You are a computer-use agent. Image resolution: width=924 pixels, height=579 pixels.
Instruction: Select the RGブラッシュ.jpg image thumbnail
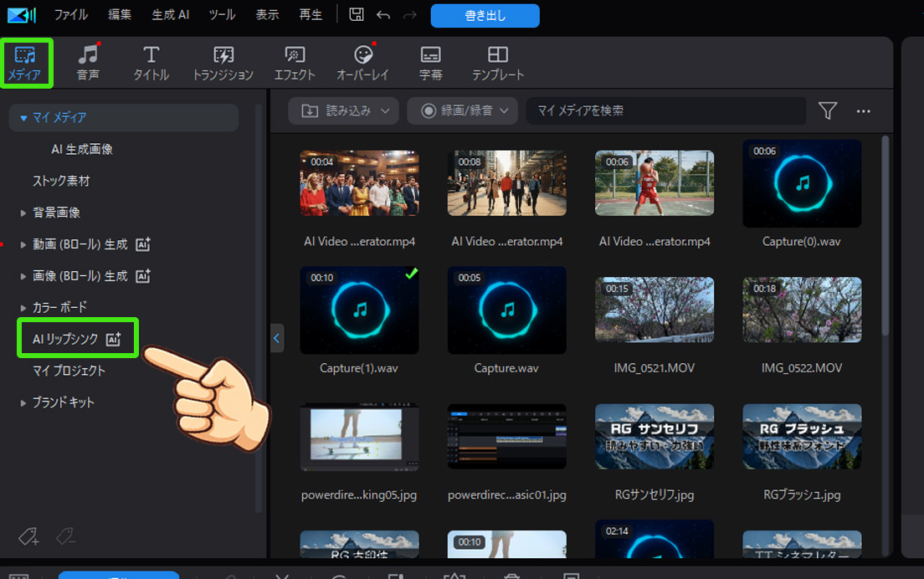(x=802, y=437)
